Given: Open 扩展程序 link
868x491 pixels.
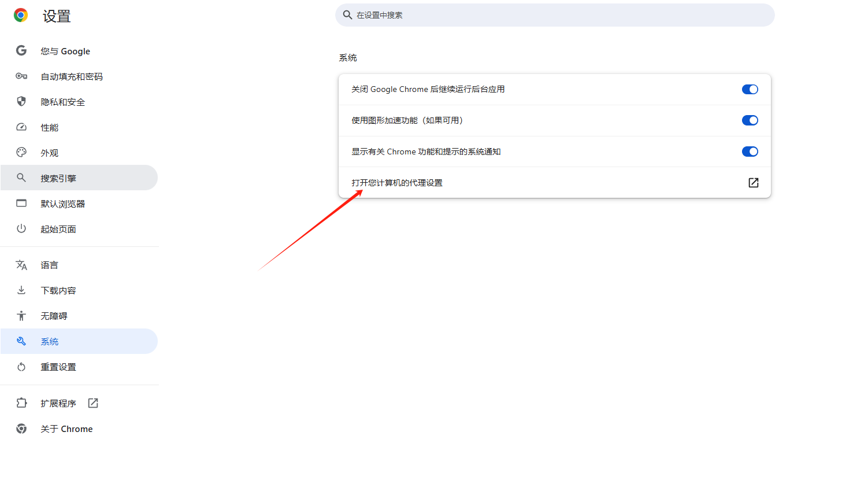Looking at the screenshot, I should click(79, 403).
